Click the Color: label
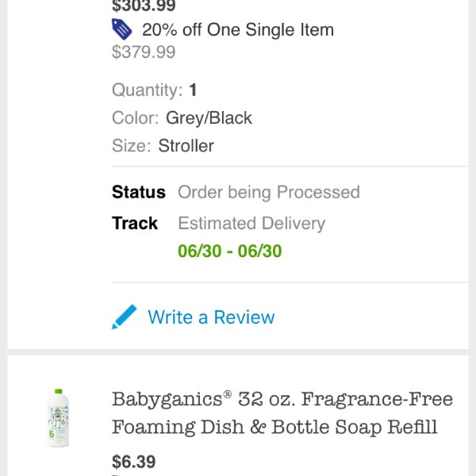The height and width of the screenshot is (476, 476). click(x=135, y=117)
